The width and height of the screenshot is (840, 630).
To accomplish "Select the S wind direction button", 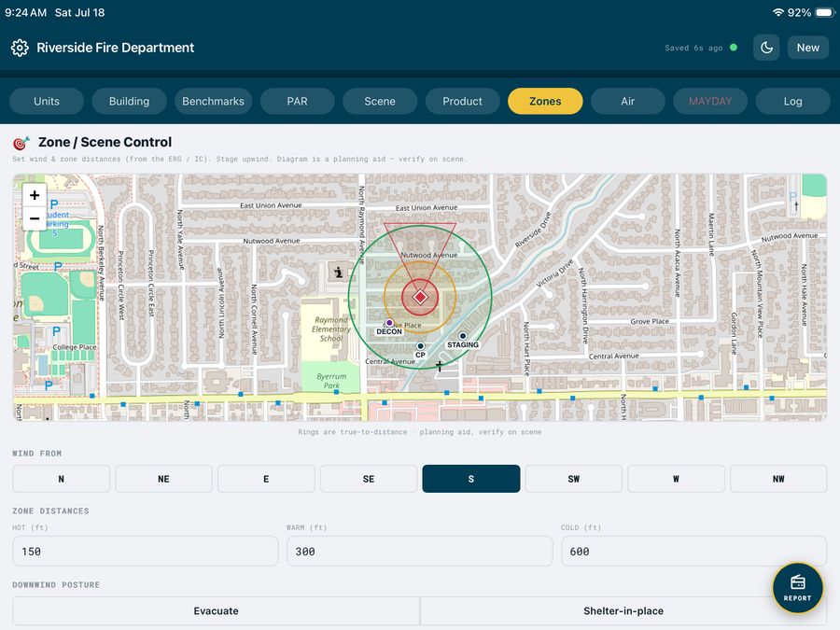I will pos(471,479).
